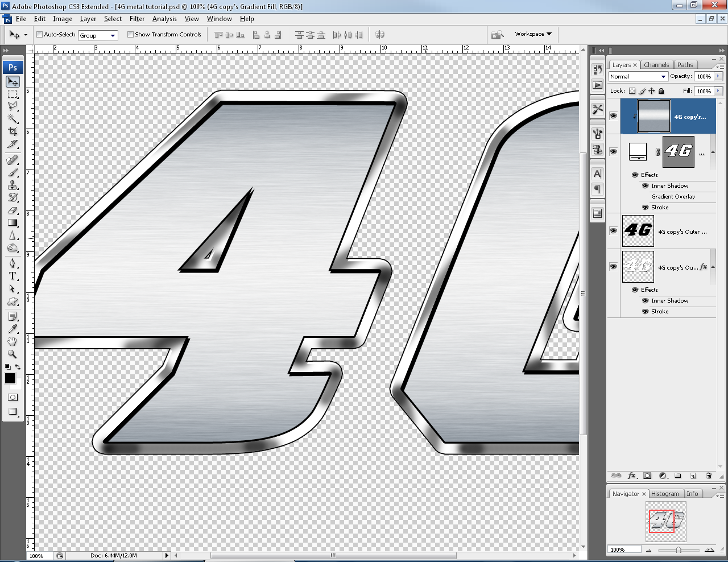Pick the Magic Wand tool
Screen dimensions: 728x562
click(x=13, y=119)
